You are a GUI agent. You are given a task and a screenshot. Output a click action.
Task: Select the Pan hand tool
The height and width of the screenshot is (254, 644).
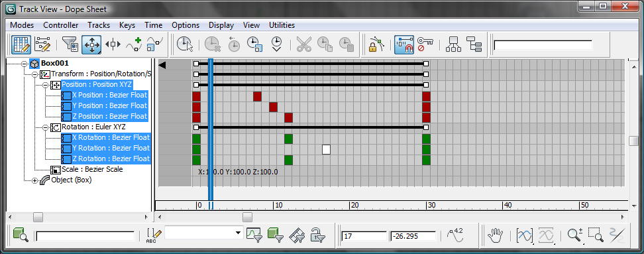coord(496,235)
